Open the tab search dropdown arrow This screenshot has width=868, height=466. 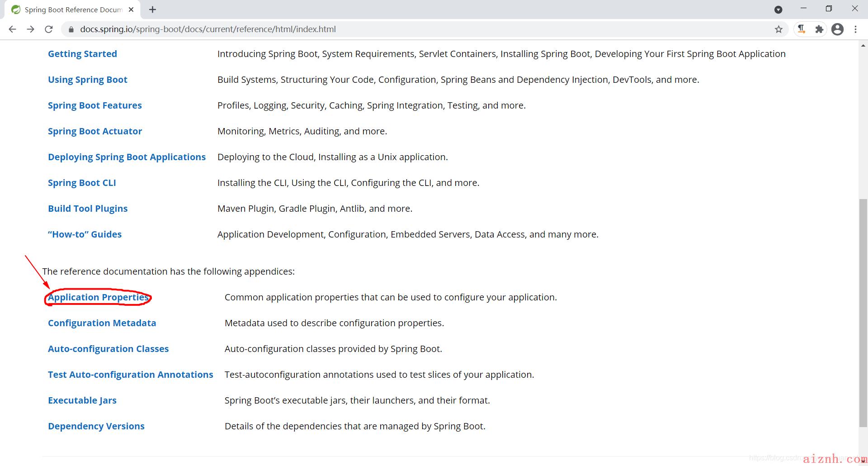click(x=778, y=10)
